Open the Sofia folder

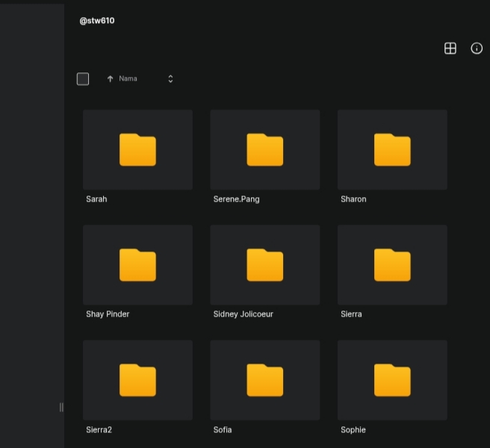(265, 380)
